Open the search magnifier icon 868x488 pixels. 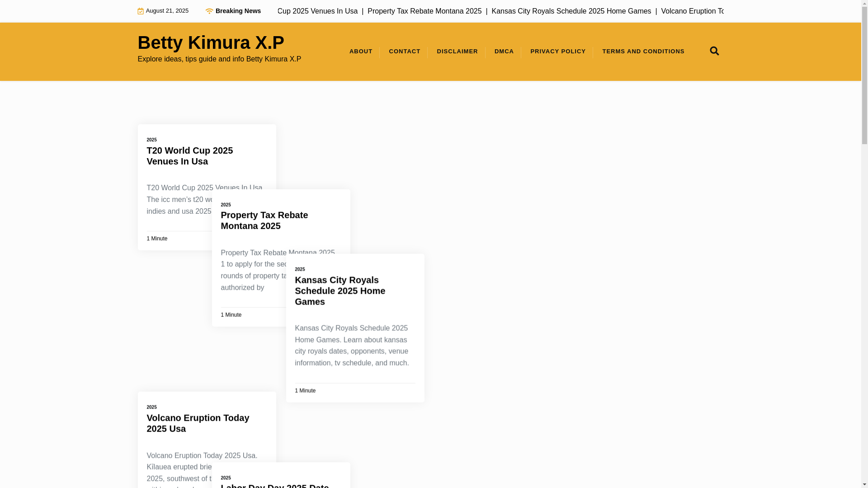(x=714, y=51)
